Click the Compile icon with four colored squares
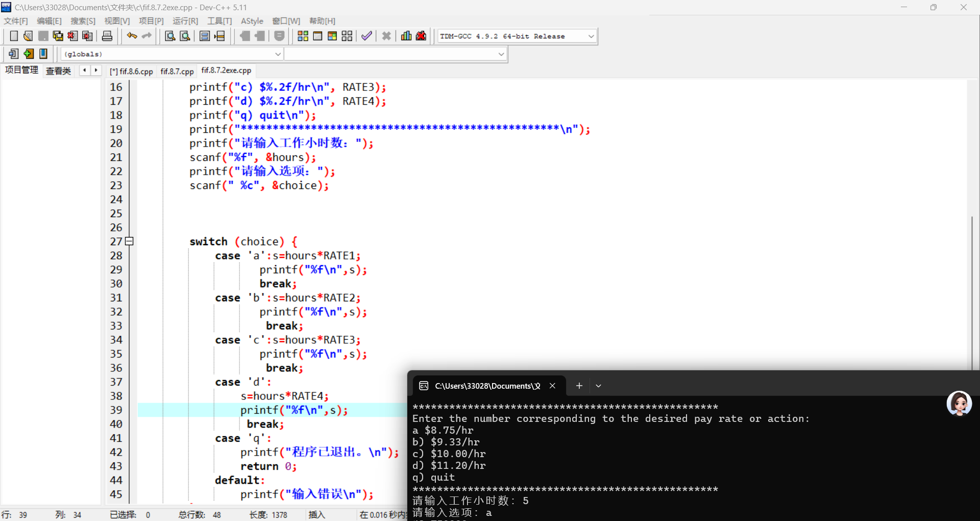The height and width of the screenshot is (521, 980). point(303,36)
